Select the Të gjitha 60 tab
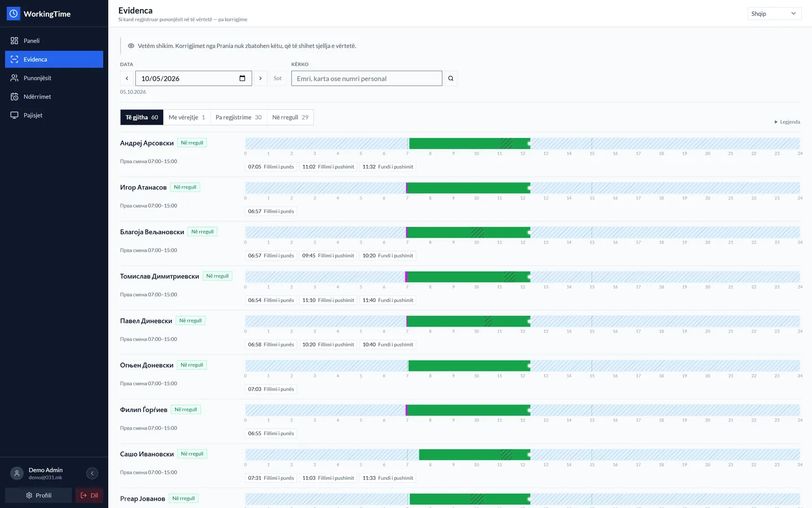This screenshot has width=812, height=508. (142, 117)
